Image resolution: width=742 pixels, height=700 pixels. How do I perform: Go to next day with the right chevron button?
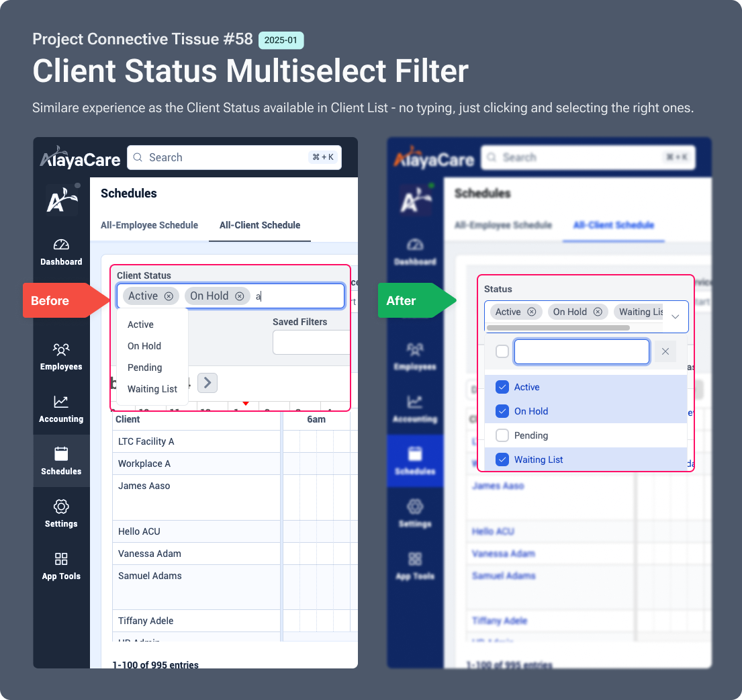[207, 383]
